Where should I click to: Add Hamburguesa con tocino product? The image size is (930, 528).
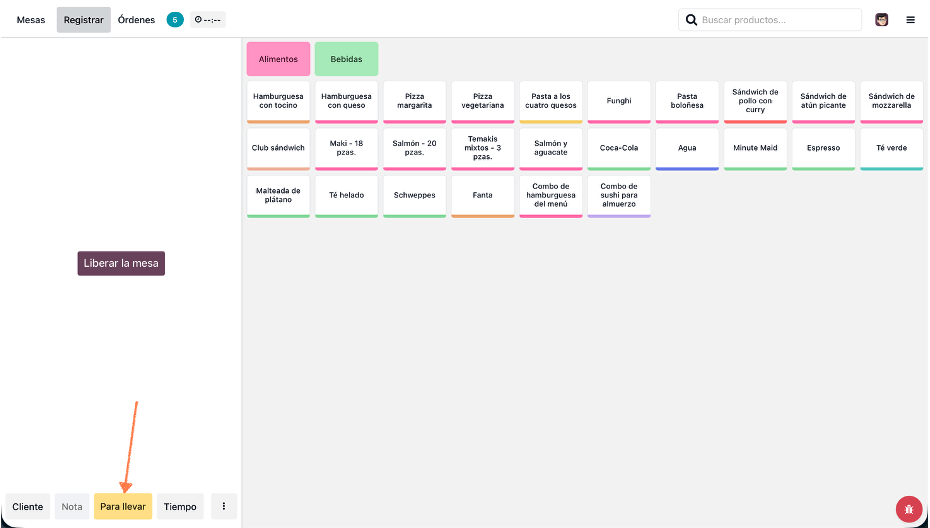278,102
